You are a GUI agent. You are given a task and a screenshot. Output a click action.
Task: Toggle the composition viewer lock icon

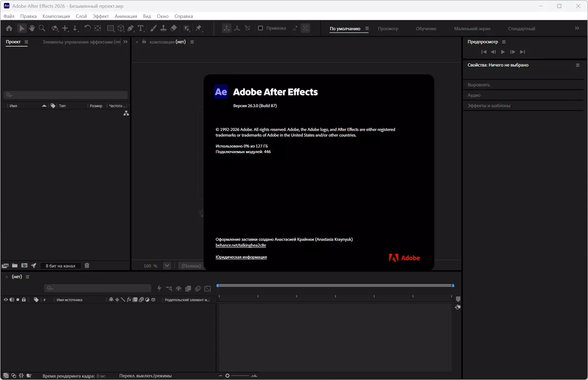pos(144,42)
